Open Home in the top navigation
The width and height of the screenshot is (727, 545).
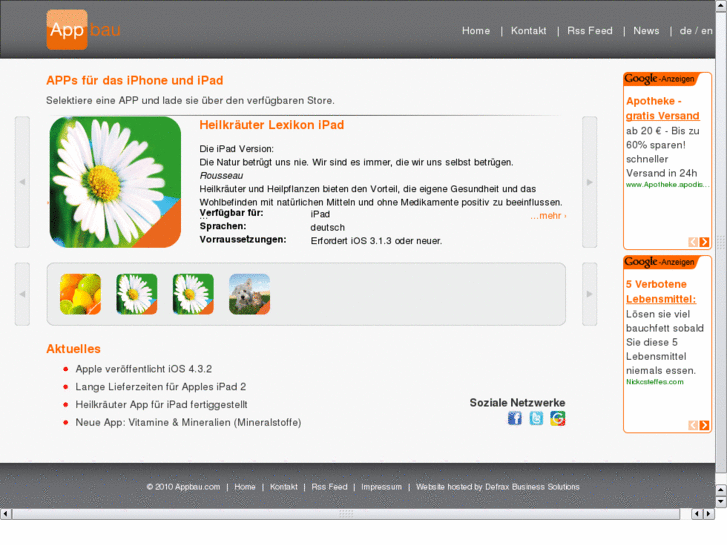pyautogui.click(x=476, y=31)
